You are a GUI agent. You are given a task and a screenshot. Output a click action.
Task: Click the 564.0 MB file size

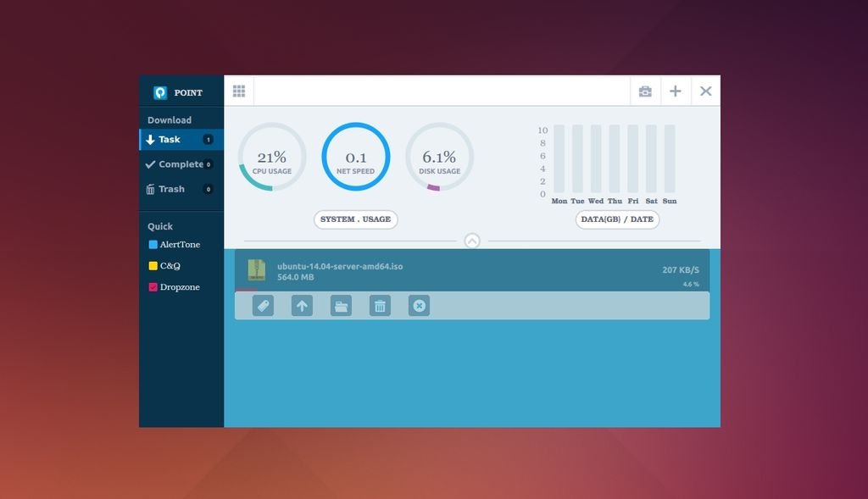[x=295, y=277]
